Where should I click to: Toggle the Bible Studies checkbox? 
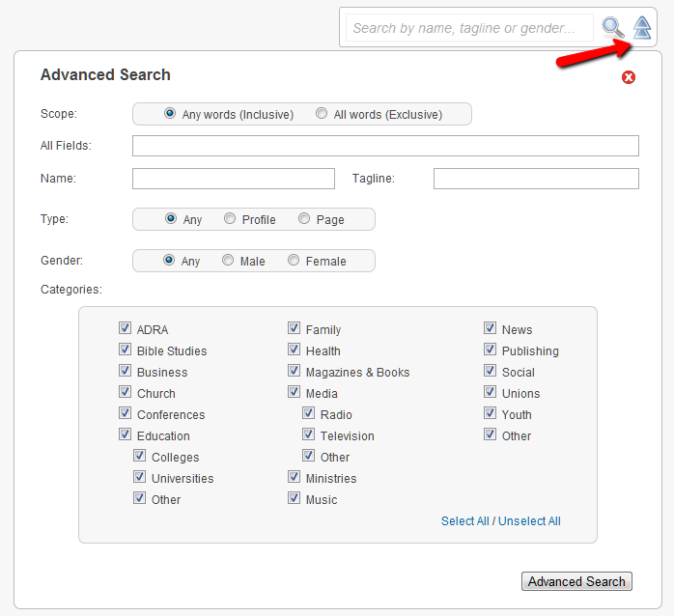(x=126, y=350)
